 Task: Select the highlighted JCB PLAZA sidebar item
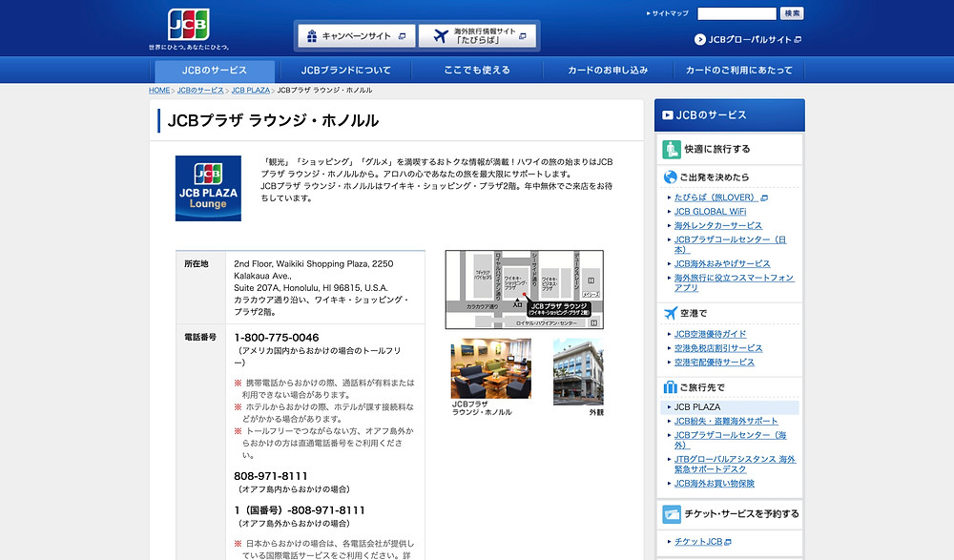coord(730,407)
